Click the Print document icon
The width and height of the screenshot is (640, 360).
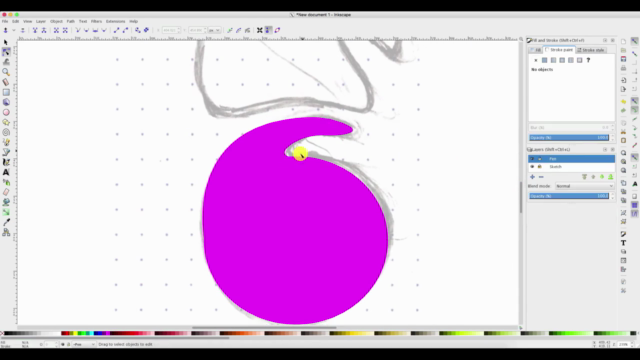[x=623, y=68]
